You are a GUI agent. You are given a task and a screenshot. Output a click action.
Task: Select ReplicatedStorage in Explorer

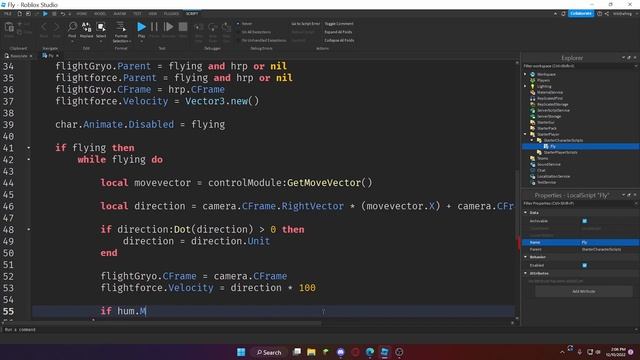[x=552, y=104]
